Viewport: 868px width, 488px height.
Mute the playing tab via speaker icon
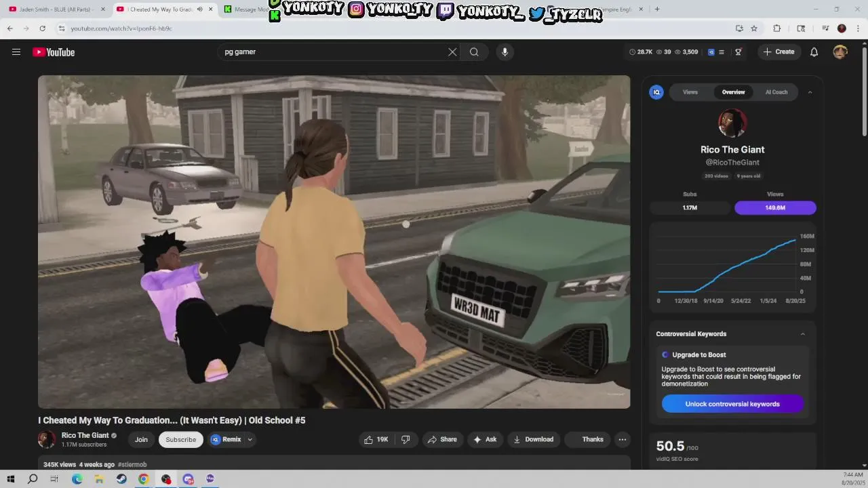[199, 9]
